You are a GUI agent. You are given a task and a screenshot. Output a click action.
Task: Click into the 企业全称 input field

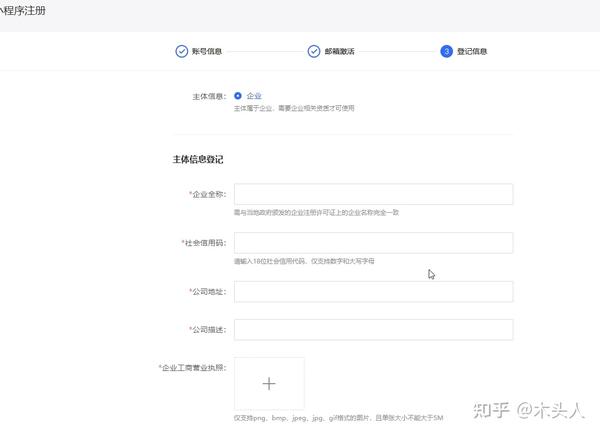[x=373, y=194]
